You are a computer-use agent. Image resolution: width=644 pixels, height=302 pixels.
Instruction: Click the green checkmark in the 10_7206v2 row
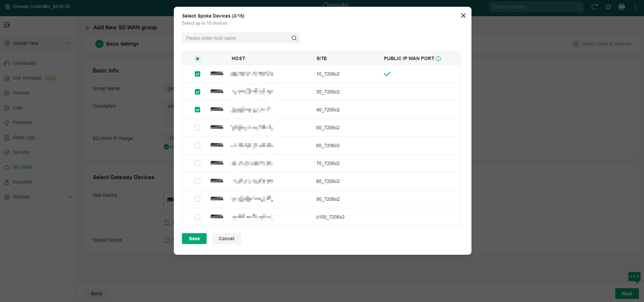pyautogui.click(x=387, y=74)
